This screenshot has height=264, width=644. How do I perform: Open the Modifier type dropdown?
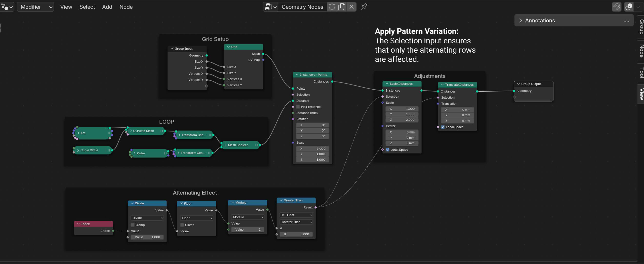pyautogui.click(x=36, y=7)
